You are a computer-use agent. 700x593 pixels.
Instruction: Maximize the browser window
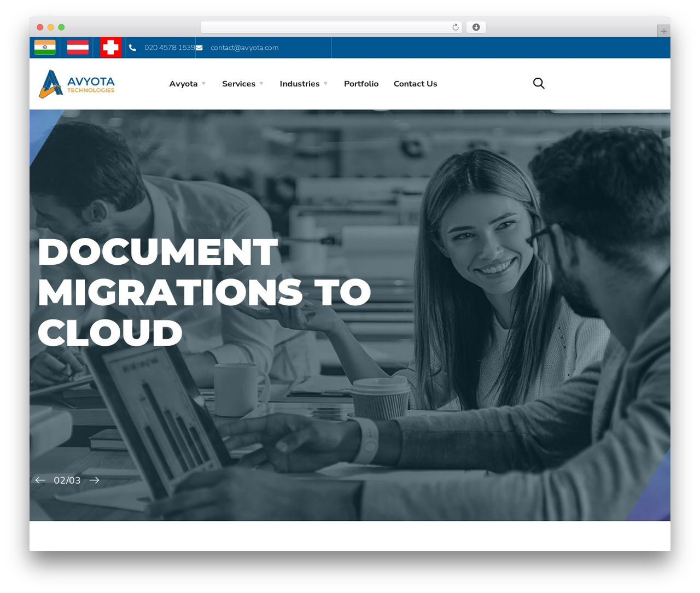[61, 27]
